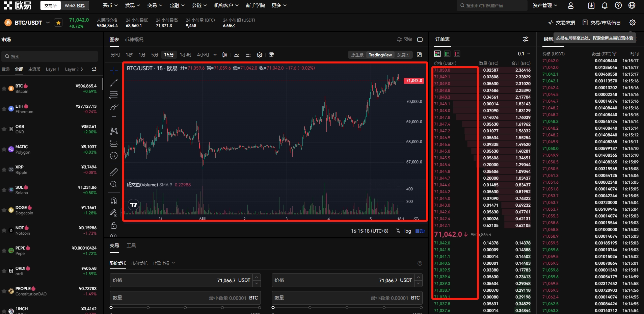644x314 pixels.
Task: Expand 买币 menu
Action: click(x=110, y=5)
